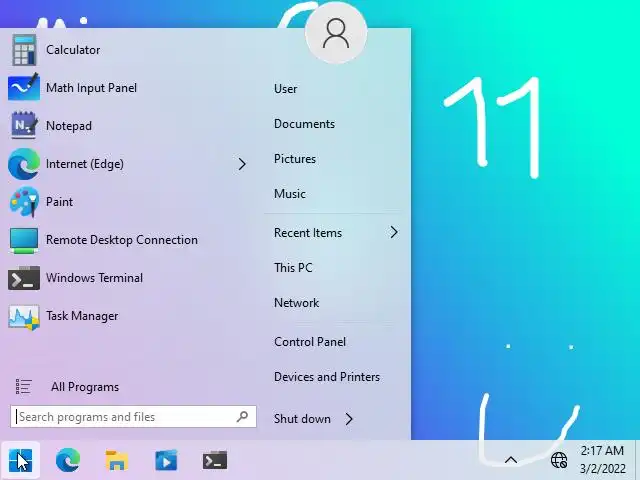Click the Calculator label
This screenshot has width=640, height=480.
73,50
